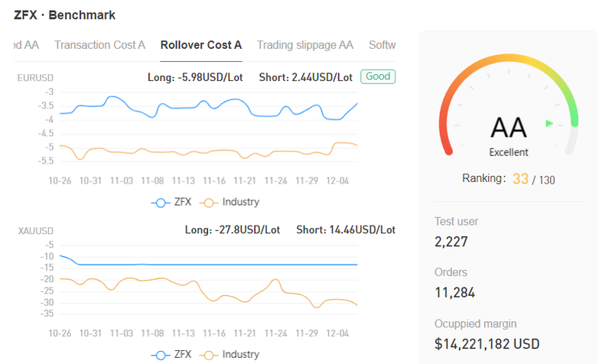Click the ZFX · Benchmark heading
612x364 pixels.
[65, 15]
